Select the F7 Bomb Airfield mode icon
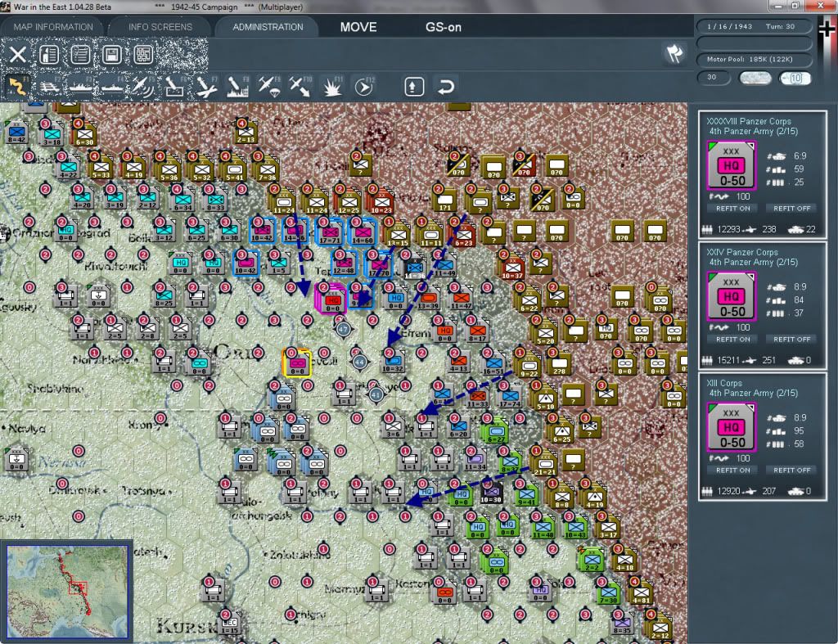 pyautogui.click(x=206, y=87)
